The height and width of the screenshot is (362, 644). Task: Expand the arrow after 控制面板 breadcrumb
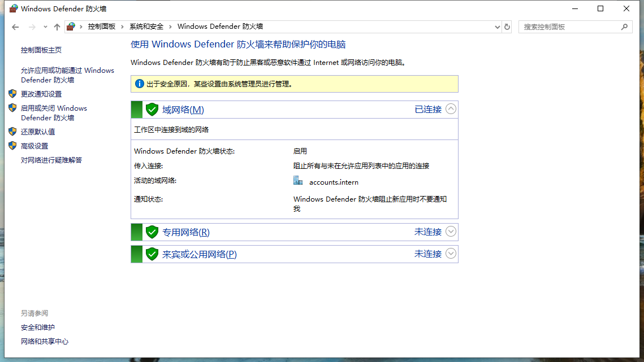click(x=122, y=27)
